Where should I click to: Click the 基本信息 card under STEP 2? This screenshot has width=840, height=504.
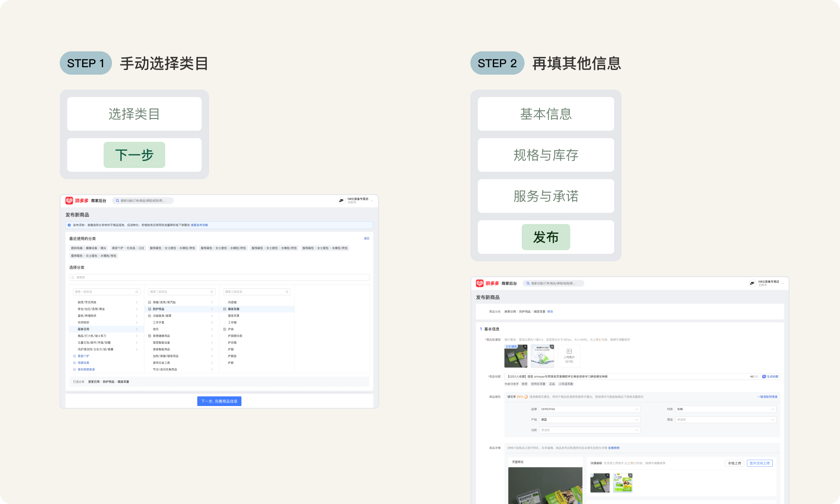point(546,114)
